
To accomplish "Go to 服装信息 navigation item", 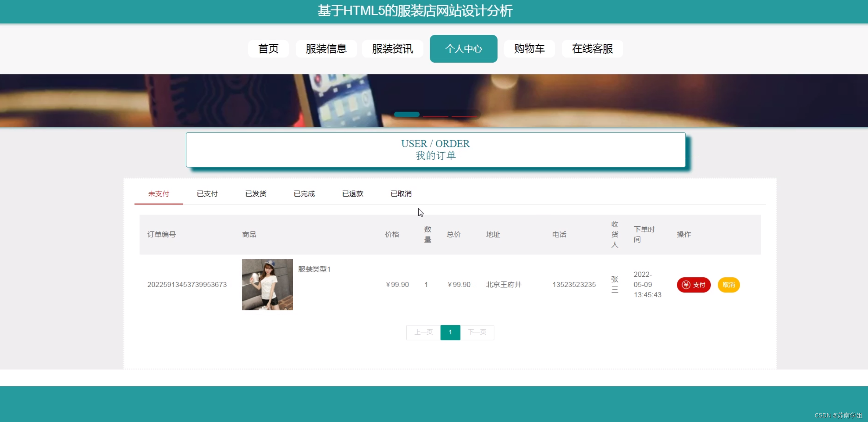I will [326, 49].
